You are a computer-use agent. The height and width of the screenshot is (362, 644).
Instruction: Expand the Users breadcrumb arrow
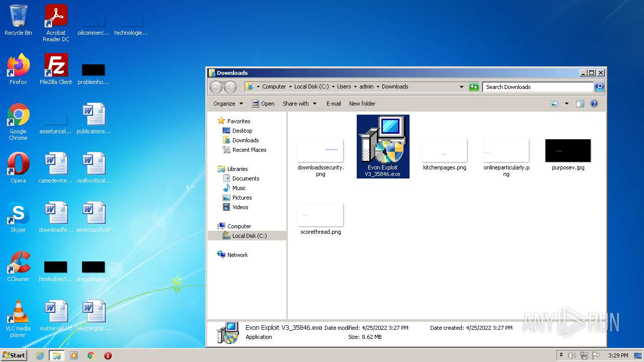click(x=355, y=87)
